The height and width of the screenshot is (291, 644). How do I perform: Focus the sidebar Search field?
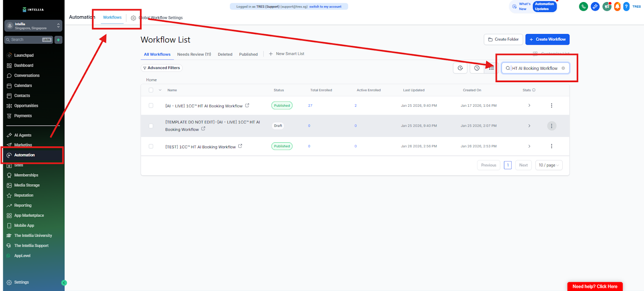click(x=29, y=40)
